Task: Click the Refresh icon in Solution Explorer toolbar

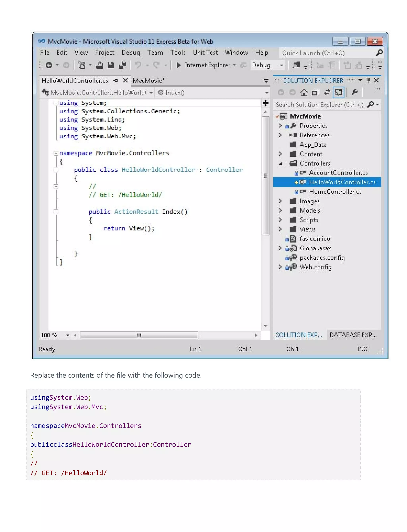Action: [327, 92]
